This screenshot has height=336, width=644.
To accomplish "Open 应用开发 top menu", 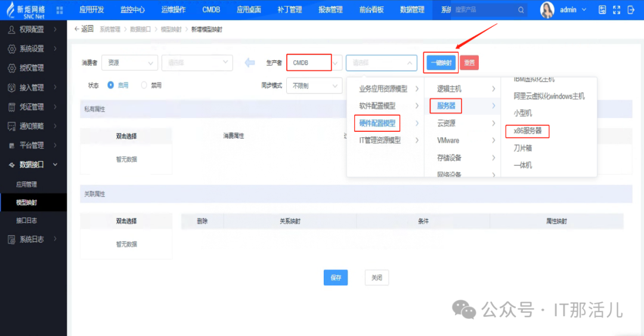I will point(92,10).
